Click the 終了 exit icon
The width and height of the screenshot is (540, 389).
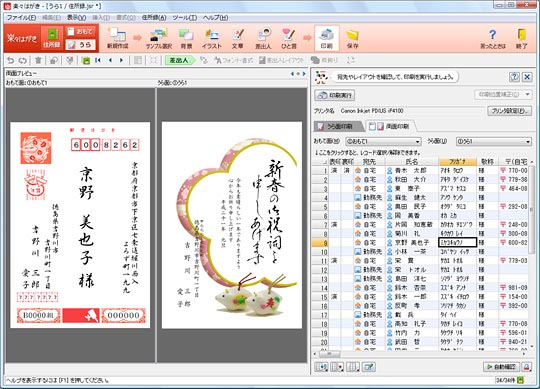tap(522, 38)
